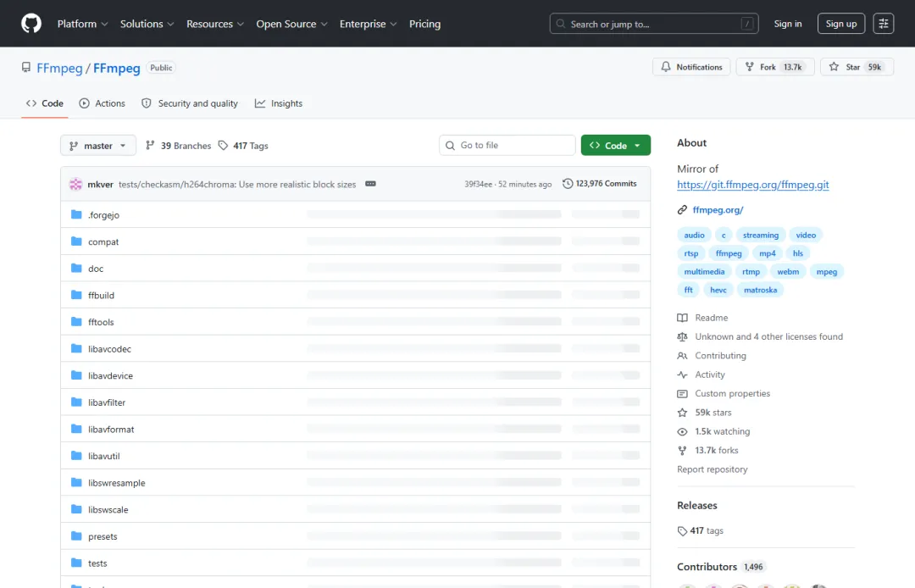This screenshot has width=915, height=588.
Task: Open the global navigation settings icon next to Sign up
Action: click(883, 24)
